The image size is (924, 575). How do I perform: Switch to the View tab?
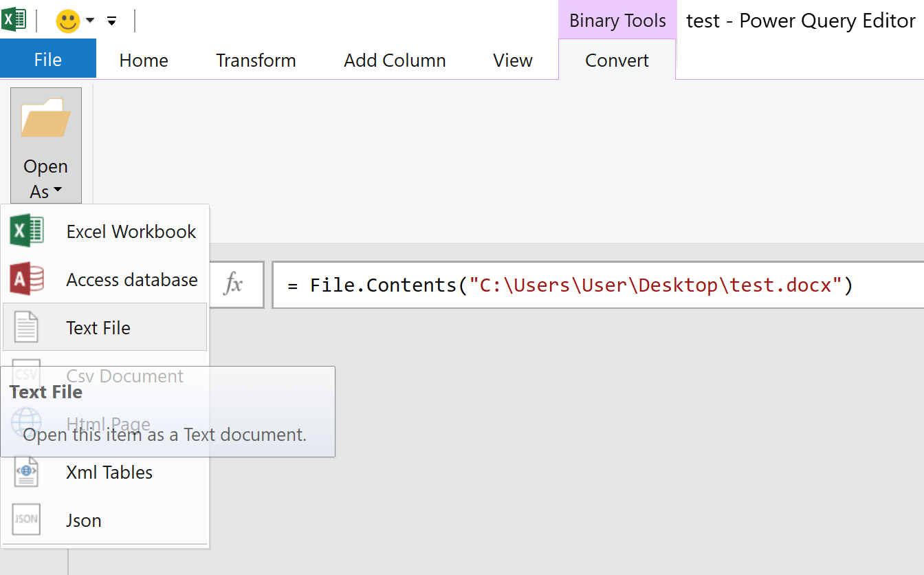point(511,61)
